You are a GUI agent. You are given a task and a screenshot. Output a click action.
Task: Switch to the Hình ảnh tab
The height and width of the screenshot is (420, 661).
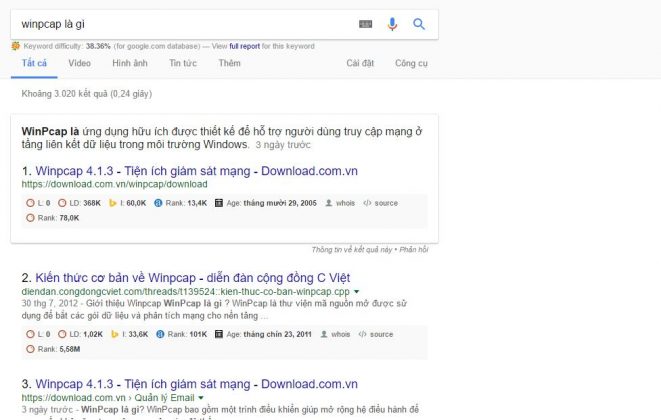pyautogui.click(x=130, y=63)
